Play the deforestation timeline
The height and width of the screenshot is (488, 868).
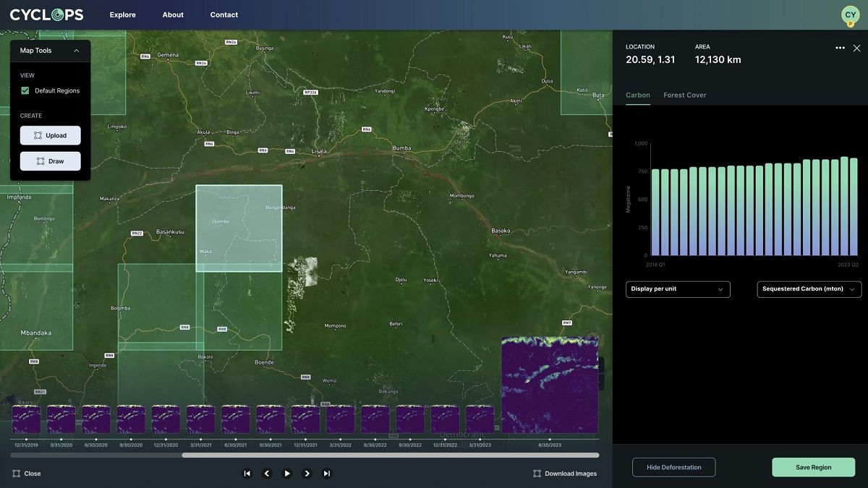tap(287, 474)
